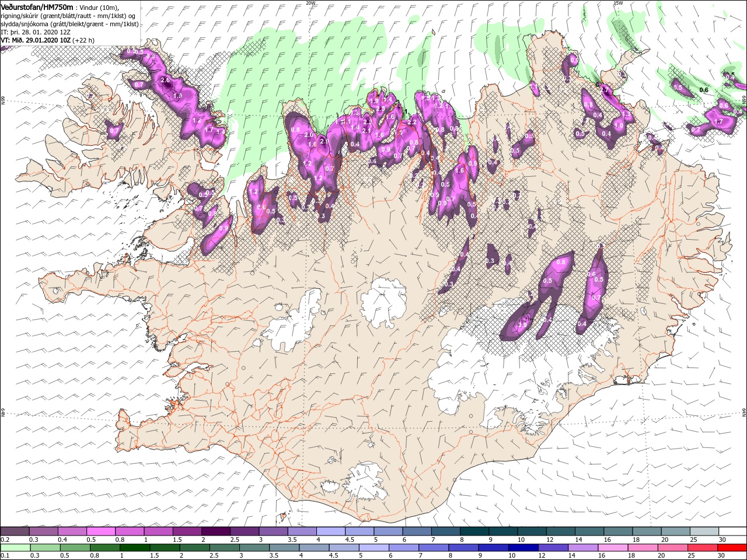Choose the upper legend swatch labeled 10
Screen dimensions: 747x560
coord(532,531)
